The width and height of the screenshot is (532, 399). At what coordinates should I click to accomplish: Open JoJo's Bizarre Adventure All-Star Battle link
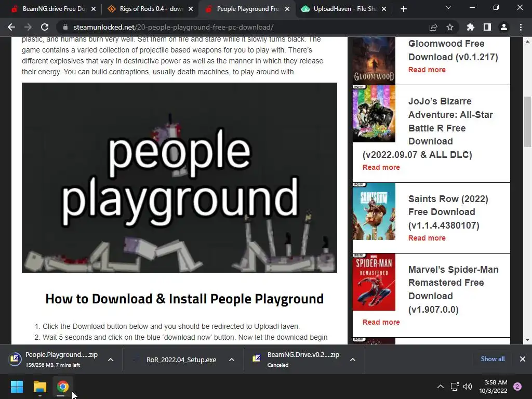click(x=428, y=128)
